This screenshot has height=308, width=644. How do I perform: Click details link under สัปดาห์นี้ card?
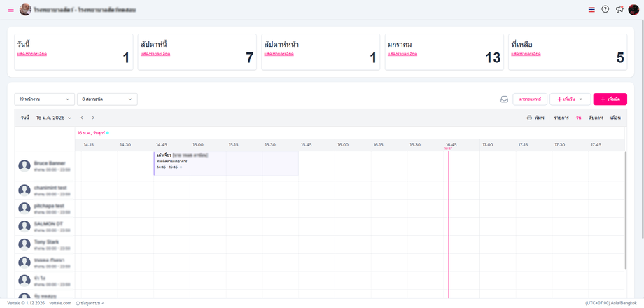(155, 54)
